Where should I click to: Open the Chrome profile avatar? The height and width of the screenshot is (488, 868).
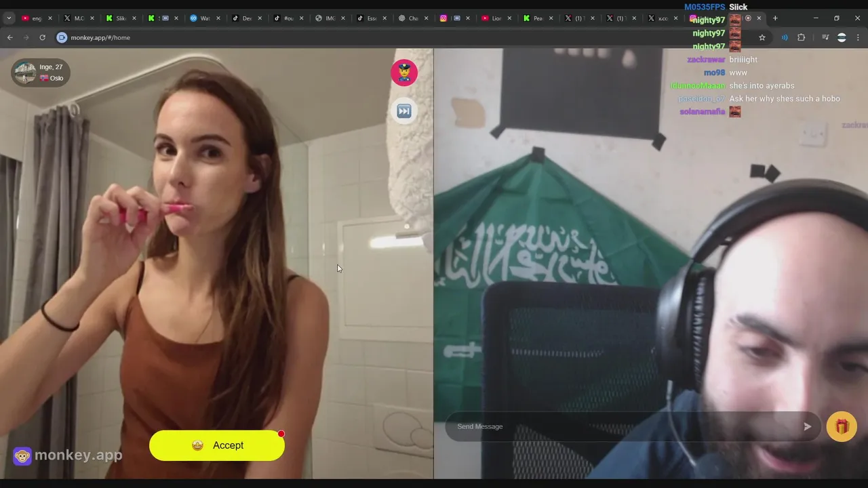coord(842,37)
